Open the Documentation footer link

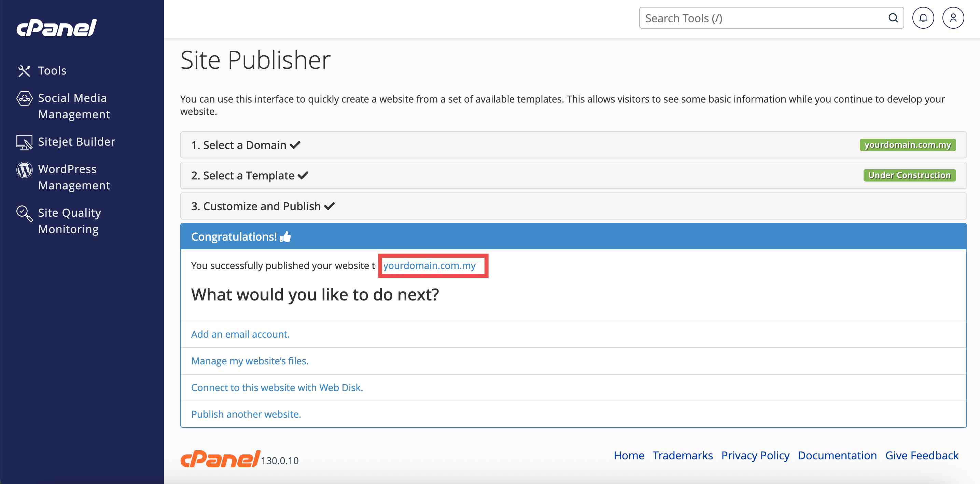coord(837,455)
